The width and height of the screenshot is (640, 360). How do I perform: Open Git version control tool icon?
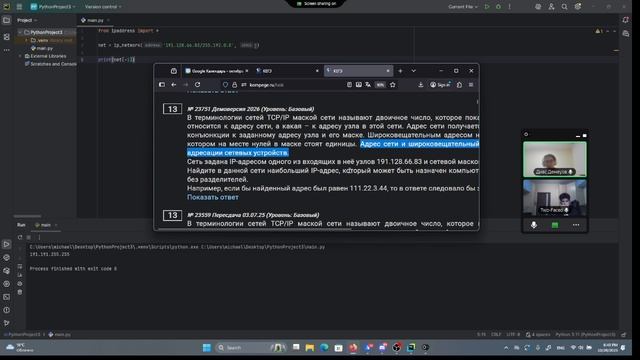coord(7,323)
